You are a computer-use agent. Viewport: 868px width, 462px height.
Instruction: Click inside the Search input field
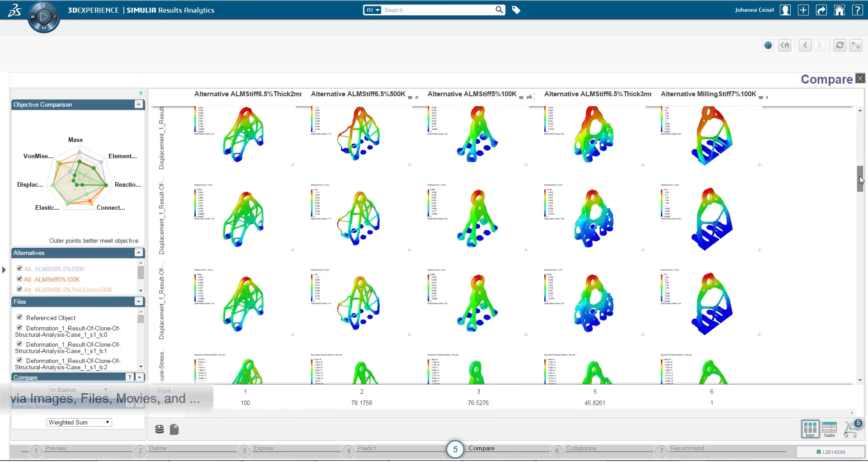click(x=438, y=10)
